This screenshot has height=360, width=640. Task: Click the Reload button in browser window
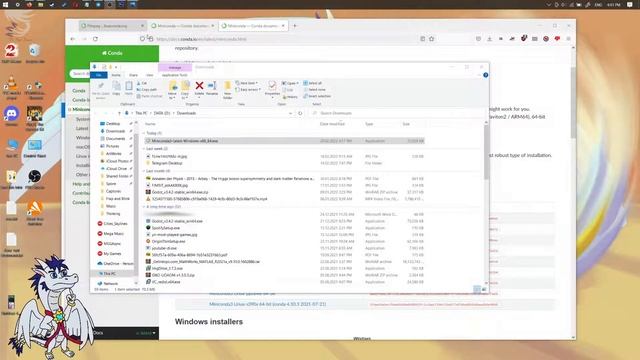click(x=96, y=39)
